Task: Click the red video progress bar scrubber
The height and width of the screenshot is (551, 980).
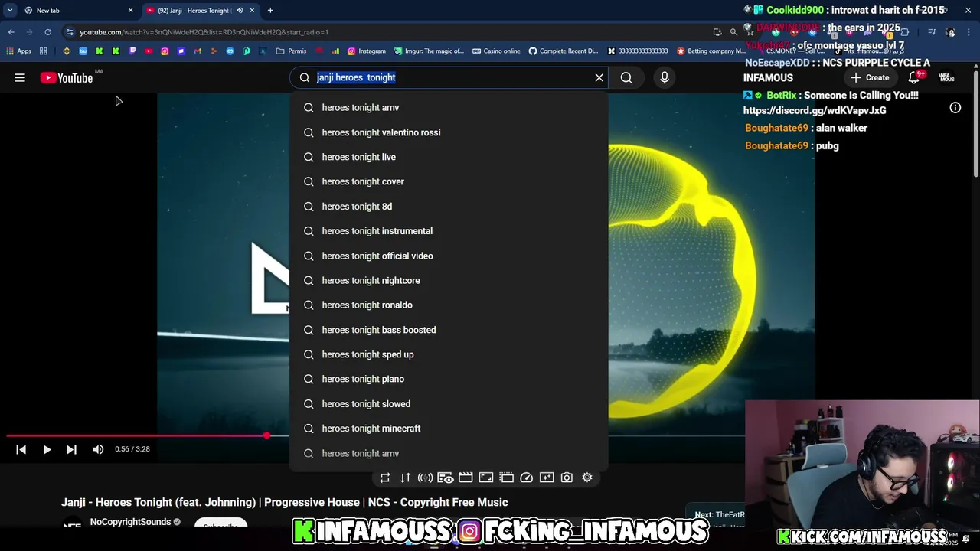Action: pos(266,435)
